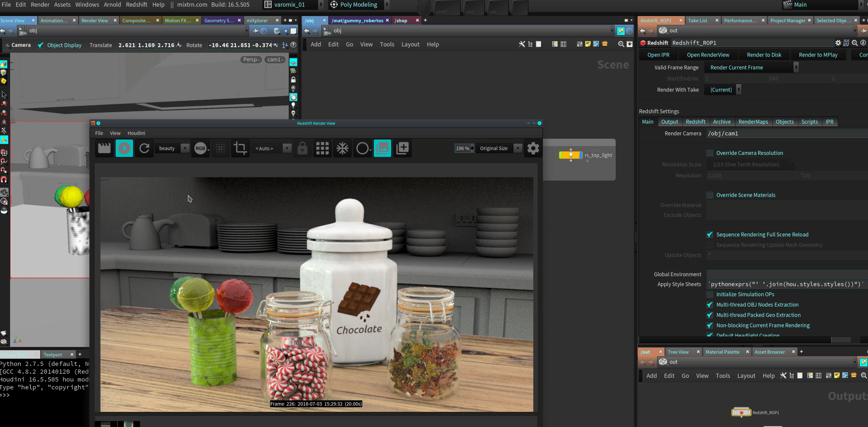Click the restart render icon
Viewport: 868px width, 427px height.
pos(144,148)
